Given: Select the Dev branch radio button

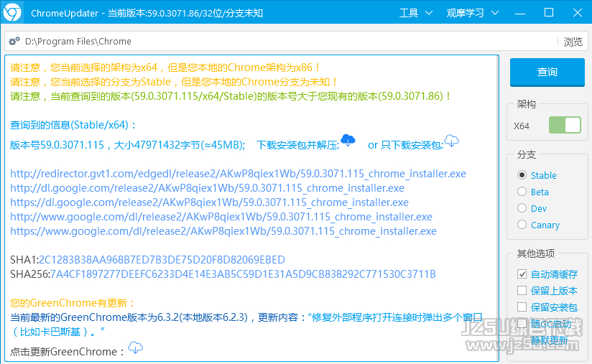Looking at the screenshot, I should [x=522, y=208].
